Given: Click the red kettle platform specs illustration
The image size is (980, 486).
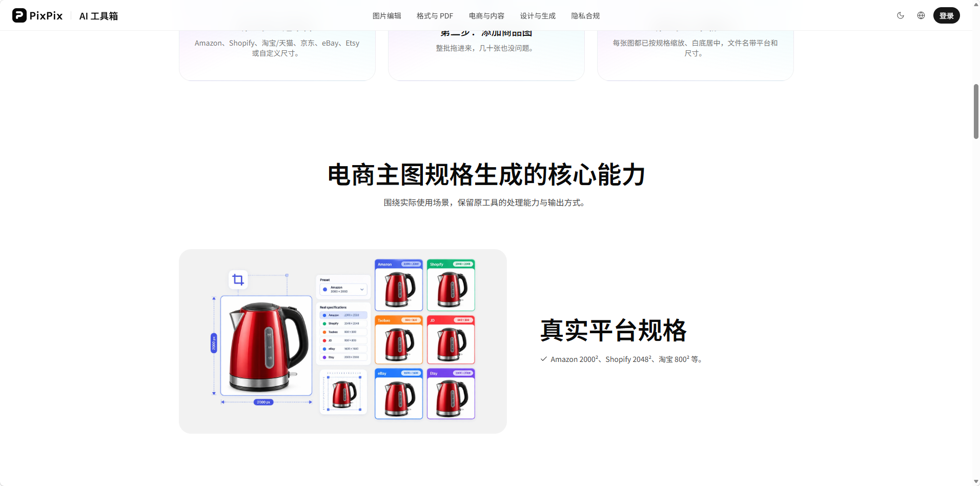Looking at the screenshot, I should [x=343, y=341].
